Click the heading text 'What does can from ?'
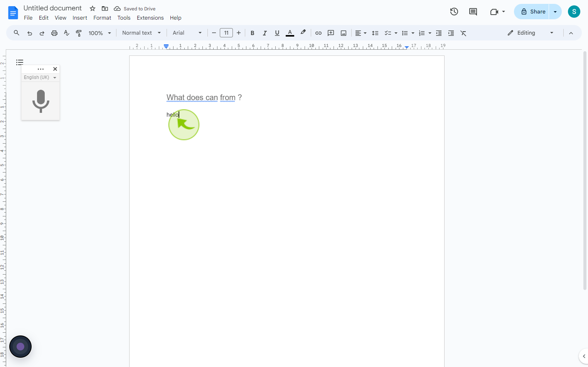The width and height of the screenshot is (588, 367). 204,97
